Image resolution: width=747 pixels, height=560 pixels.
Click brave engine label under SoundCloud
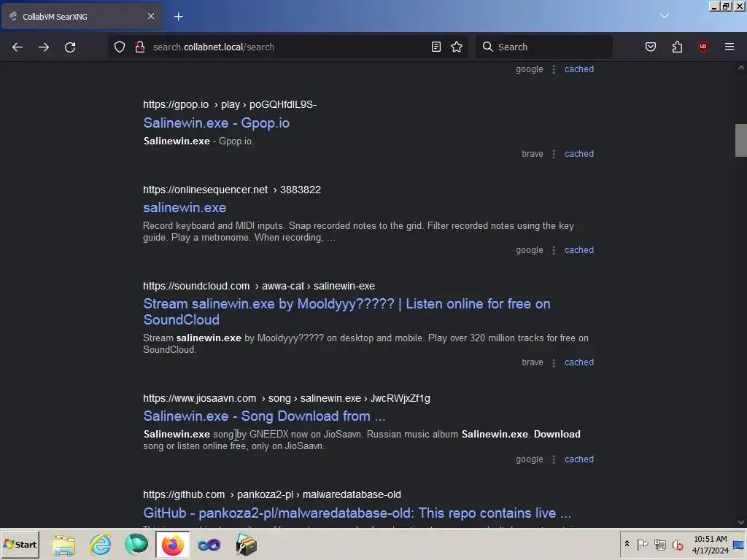532,362
